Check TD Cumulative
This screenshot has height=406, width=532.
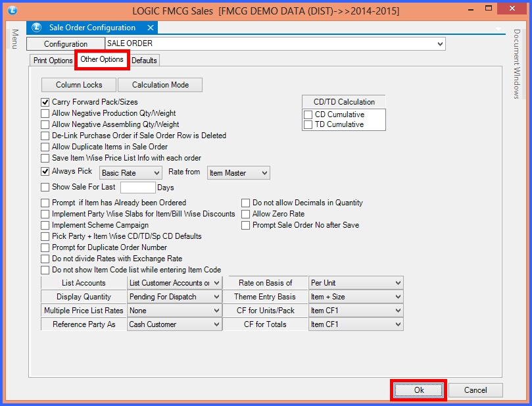pos(308,124)
